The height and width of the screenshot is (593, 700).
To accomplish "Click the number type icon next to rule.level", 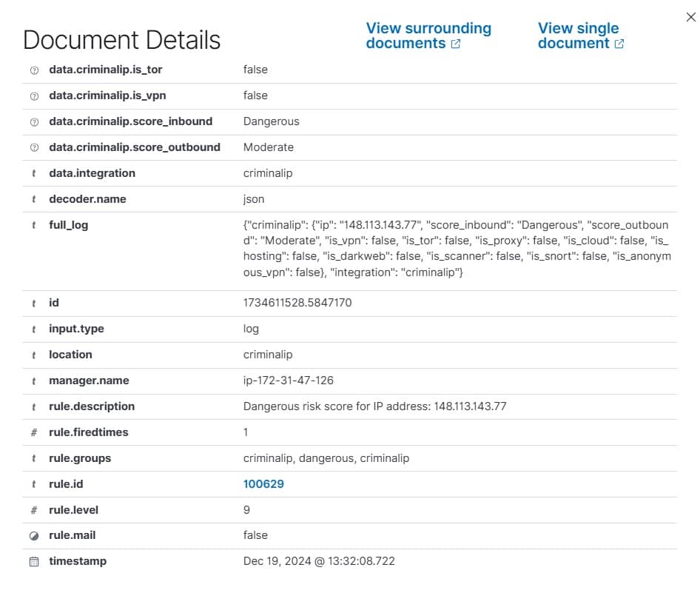I will pyautogui.click(x=33, y=510).
